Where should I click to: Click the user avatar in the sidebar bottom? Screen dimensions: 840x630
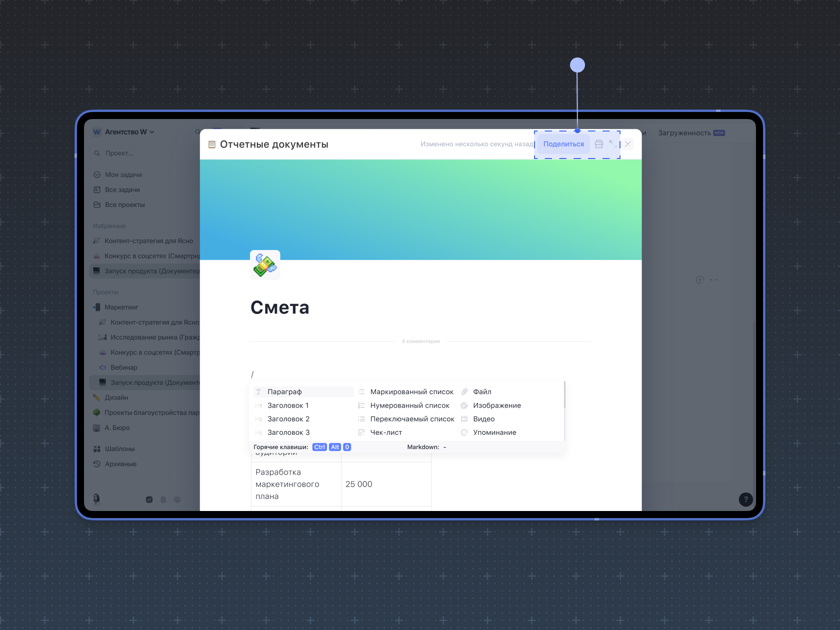click(x=96, y=498)
